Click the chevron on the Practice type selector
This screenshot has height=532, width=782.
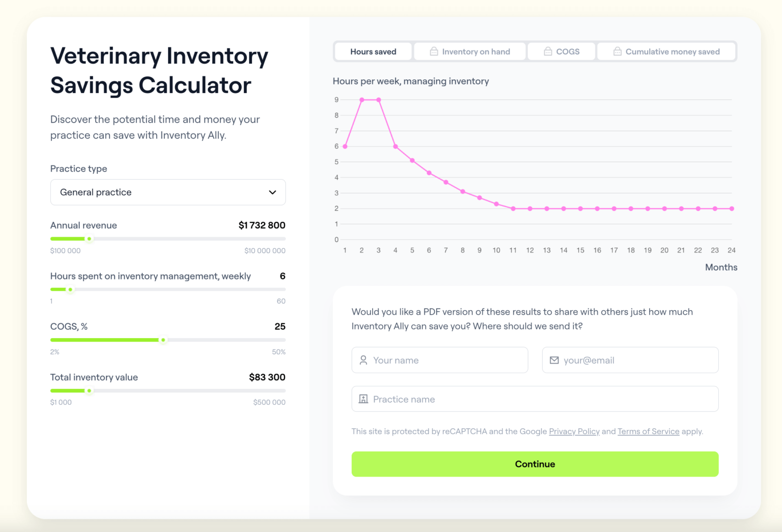[x=272, y=192]
